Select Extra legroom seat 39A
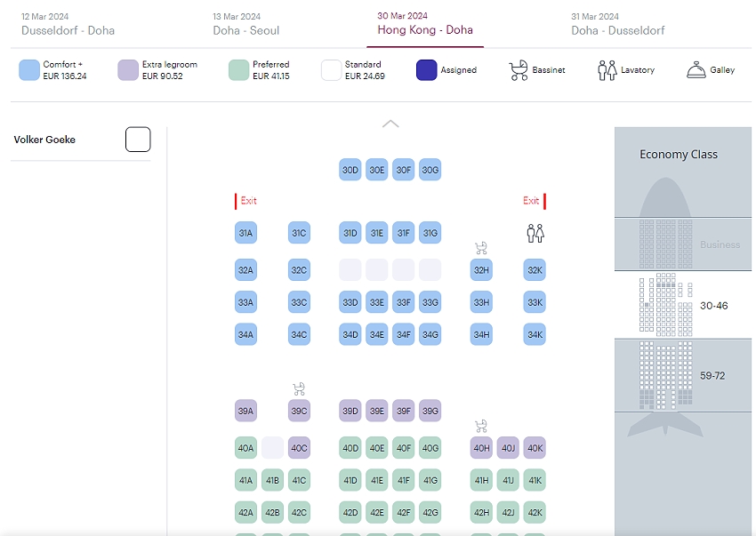The width and height of the screenshot is (756, 536). [x=245, y=411]
